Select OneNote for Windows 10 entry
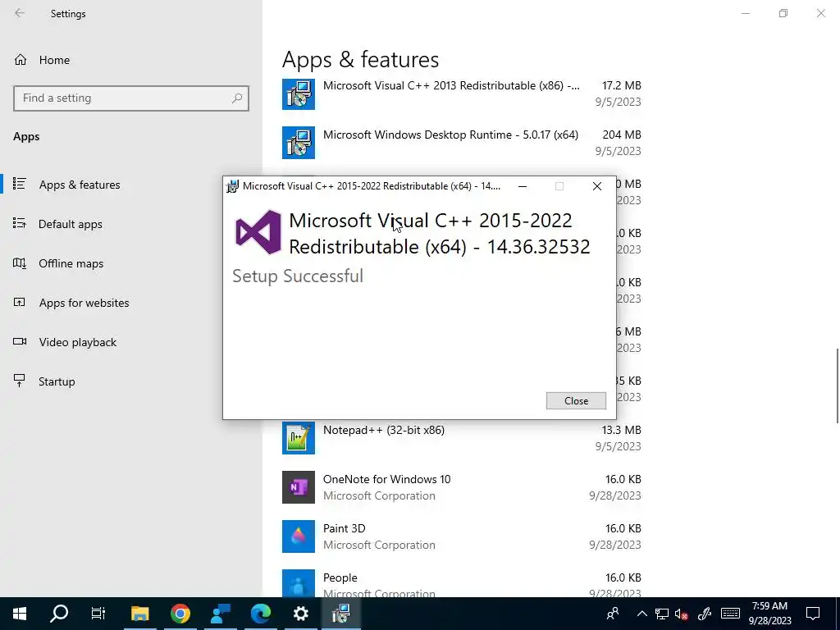The height and width of the screenshot is (630, 840). tap(462, 487)
